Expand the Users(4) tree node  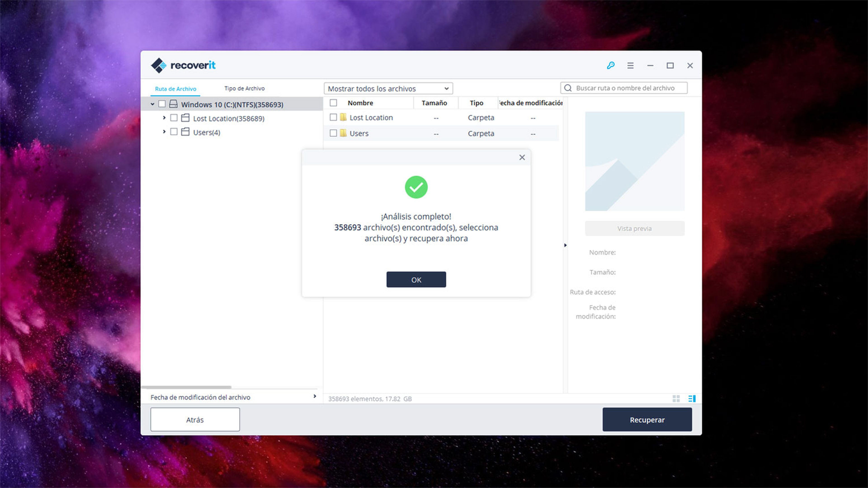point(164,132)
